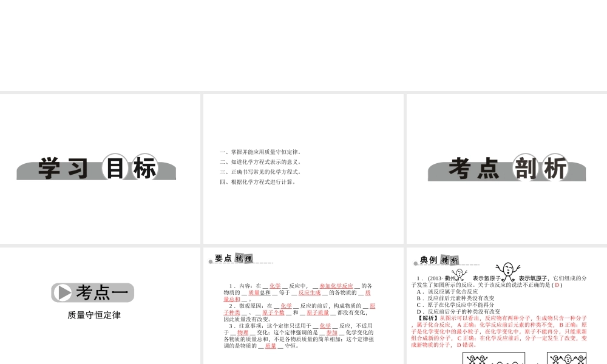
Task: Open the 考点剖析 title slide thumbnail
Action: tap(507, 169)
